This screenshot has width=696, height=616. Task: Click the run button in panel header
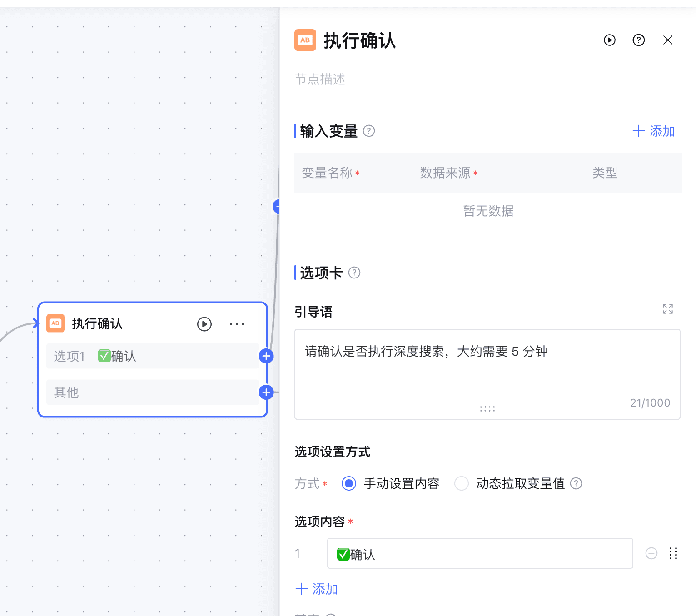609,40
